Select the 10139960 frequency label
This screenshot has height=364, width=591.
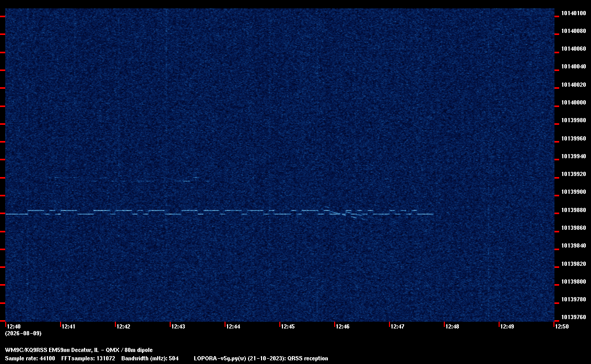(x=574, y=138)
